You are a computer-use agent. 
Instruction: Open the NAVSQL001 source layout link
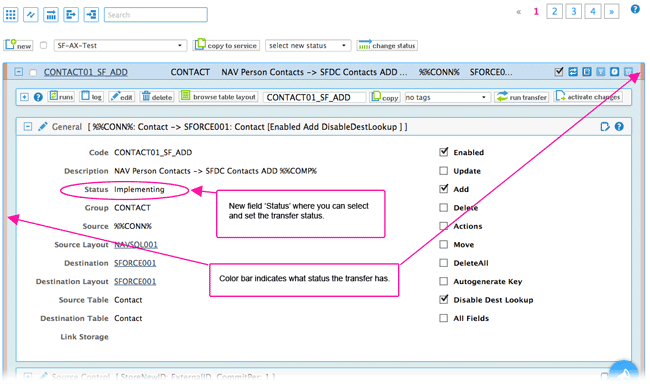(136, 245)
